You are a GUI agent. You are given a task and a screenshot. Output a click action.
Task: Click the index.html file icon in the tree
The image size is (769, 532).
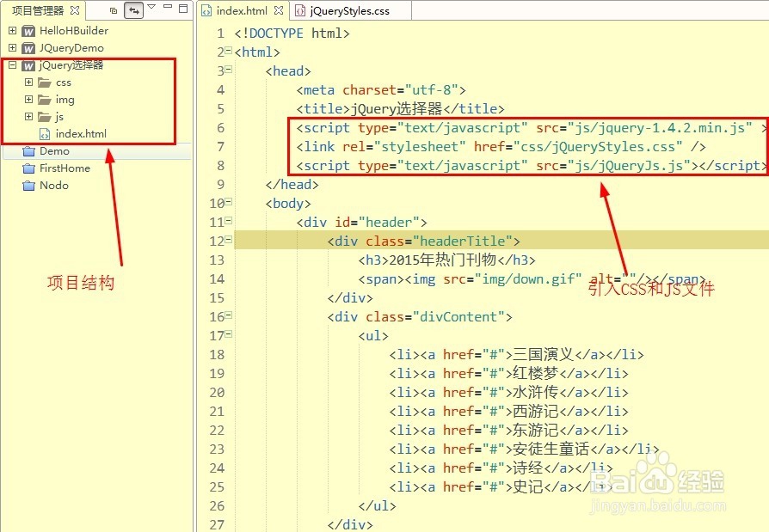[x=44, y=133]
